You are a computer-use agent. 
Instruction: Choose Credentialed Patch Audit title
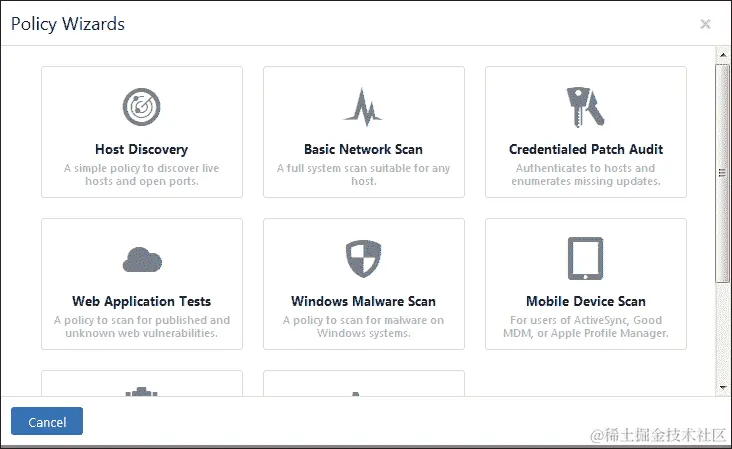[586, 149]
